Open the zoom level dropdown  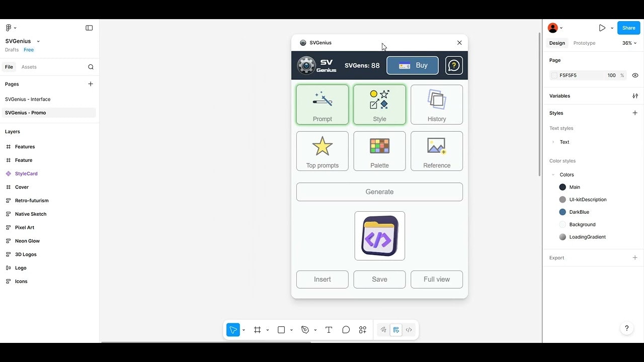(x=628, y=43)
